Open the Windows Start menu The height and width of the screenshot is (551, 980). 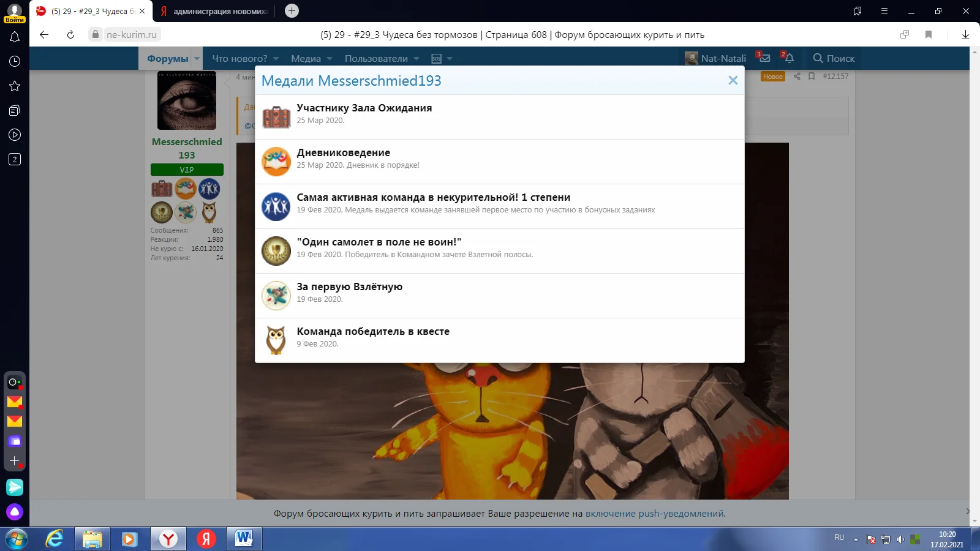coord(17,539)
